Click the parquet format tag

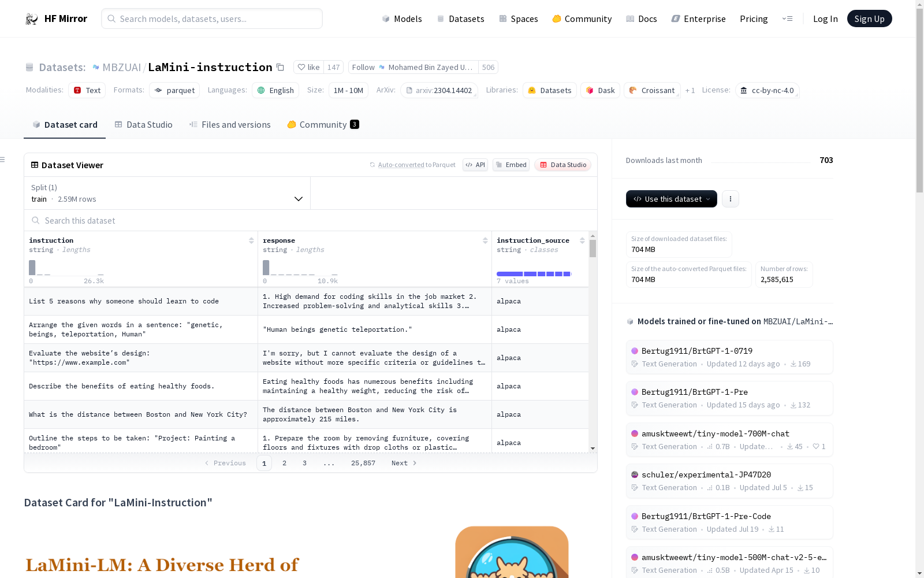[x=174, y=90]
